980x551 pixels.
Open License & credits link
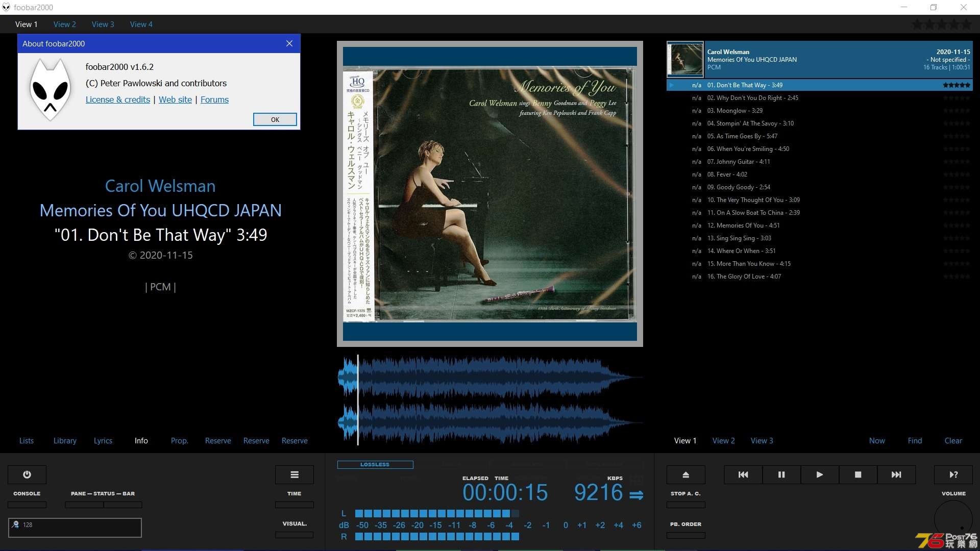(118, 99)
